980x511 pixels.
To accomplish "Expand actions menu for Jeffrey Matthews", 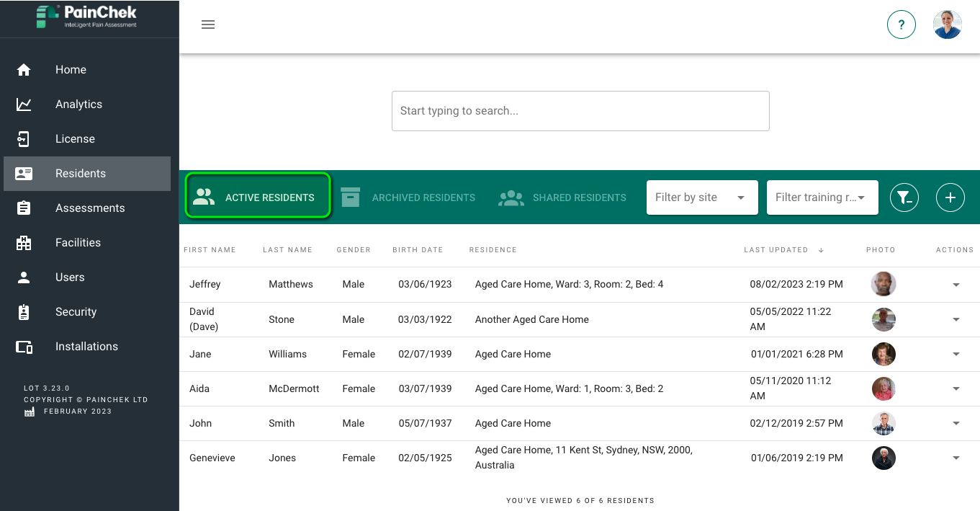I will [956, 285].
